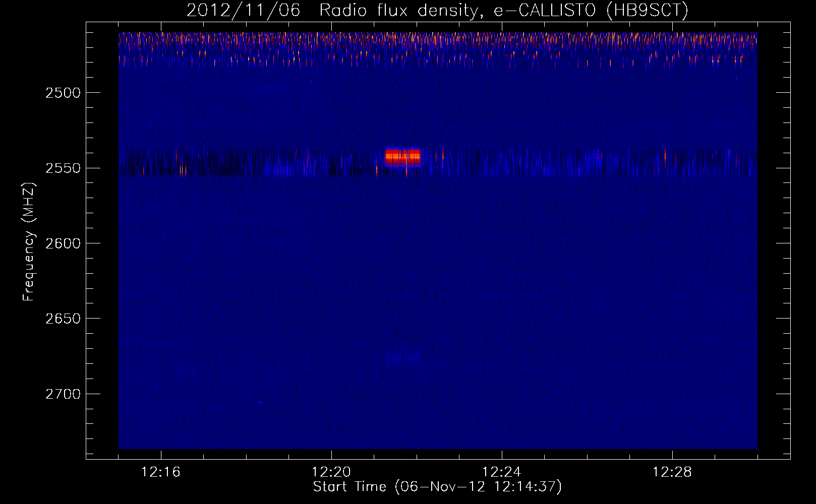Click the 2700 frequency tick label
The width and height of the screenshot is (816, 504).
pos(63,394)
